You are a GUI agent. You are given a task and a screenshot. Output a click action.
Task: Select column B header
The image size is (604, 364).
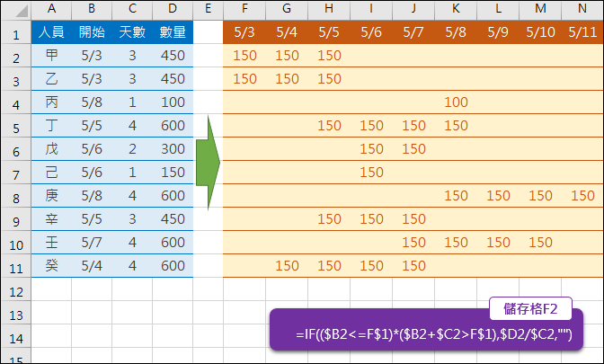click(x=92, y=9)
